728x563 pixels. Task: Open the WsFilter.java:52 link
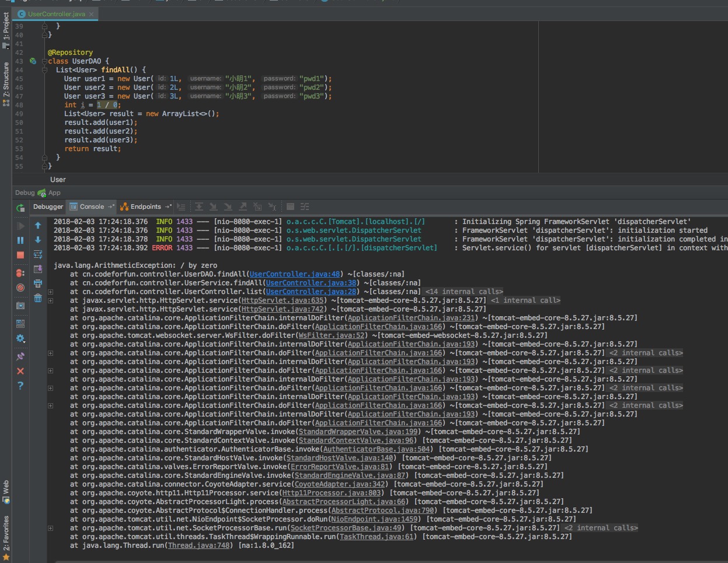331,335
